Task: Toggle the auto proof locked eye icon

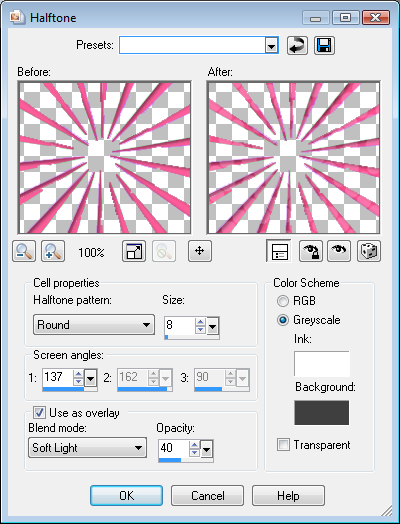Action: 311,251
